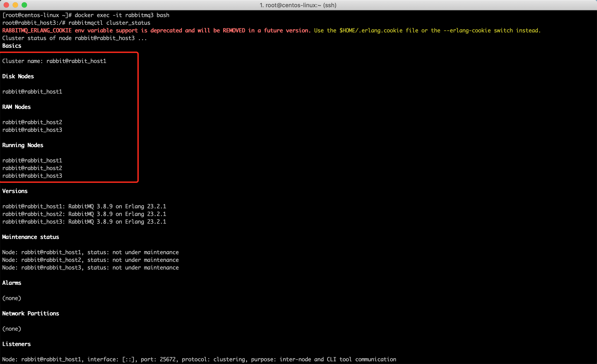Click rabbit@rabbit_host2 under Running Nodes
Screen dimensions: 597x364
[x=32, y=168]
